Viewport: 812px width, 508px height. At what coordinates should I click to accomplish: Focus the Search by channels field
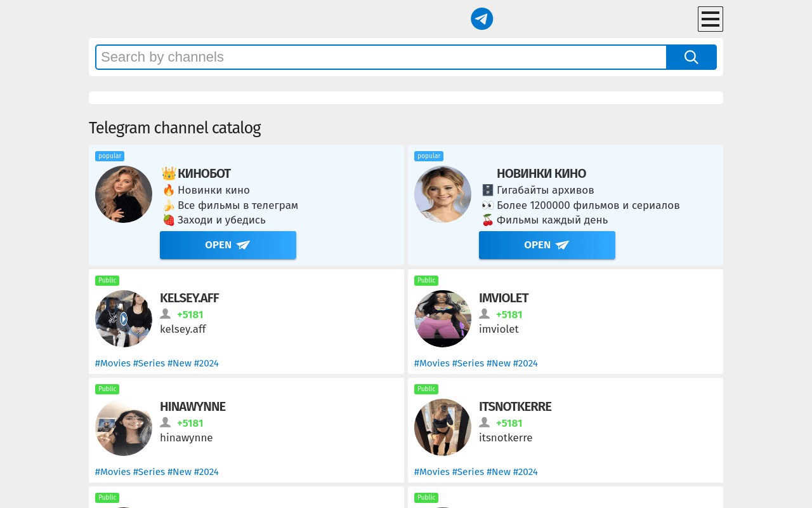click(x=381, y=57)
